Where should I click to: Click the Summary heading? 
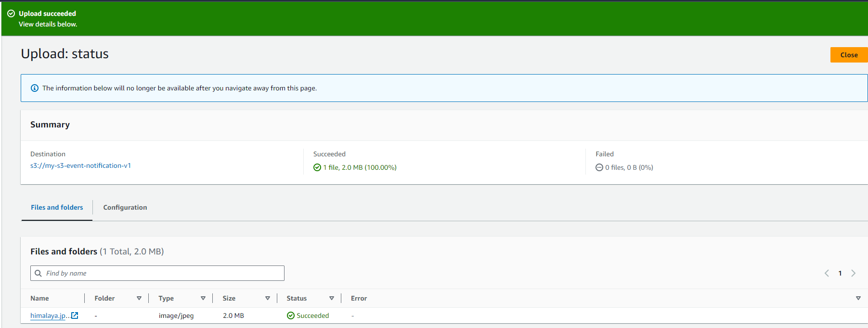(x=50, y=125)
